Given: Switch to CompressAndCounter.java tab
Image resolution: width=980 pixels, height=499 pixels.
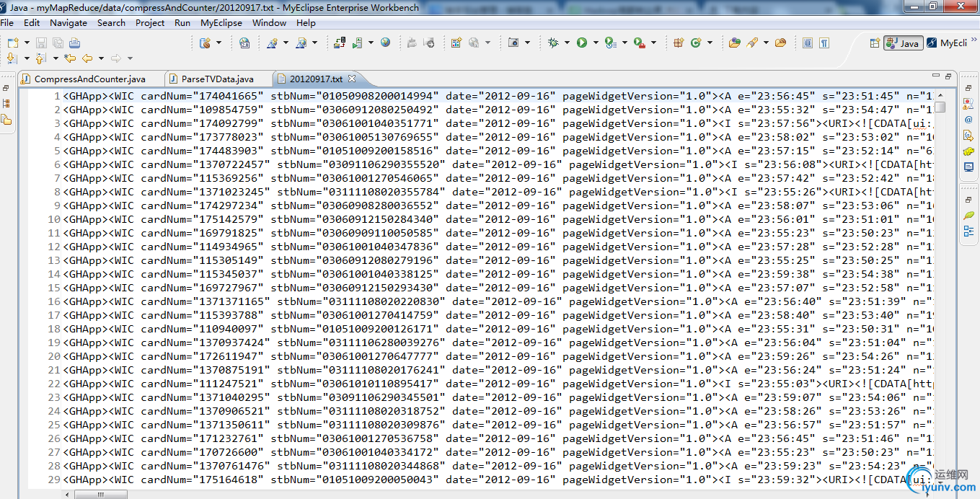Looking at the screenshot, I should pos(90,79).
